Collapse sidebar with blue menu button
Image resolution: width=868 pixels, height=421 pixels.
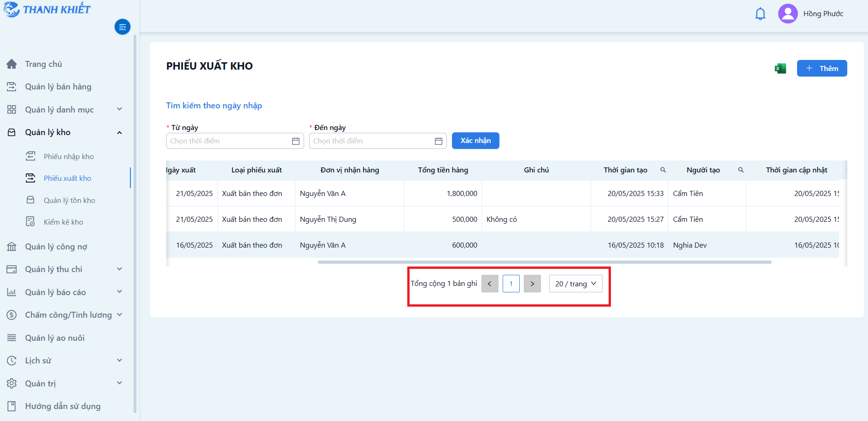tap(123, 27)
